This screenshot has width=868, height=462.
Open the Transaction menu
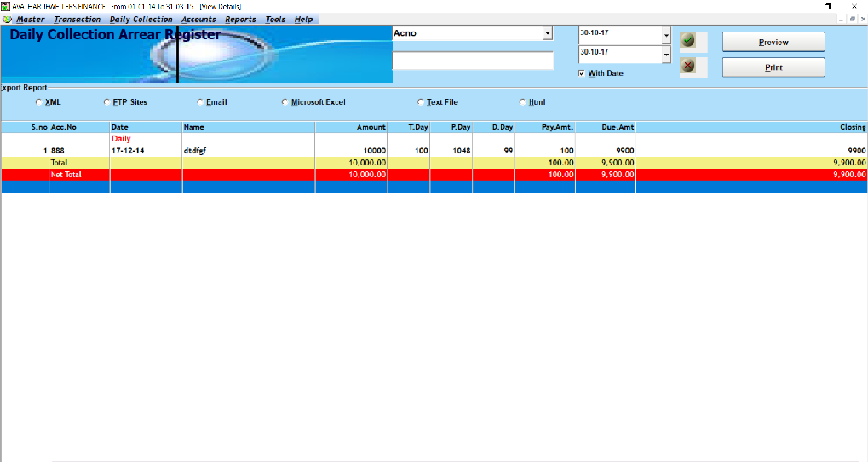tap(77, 19)
